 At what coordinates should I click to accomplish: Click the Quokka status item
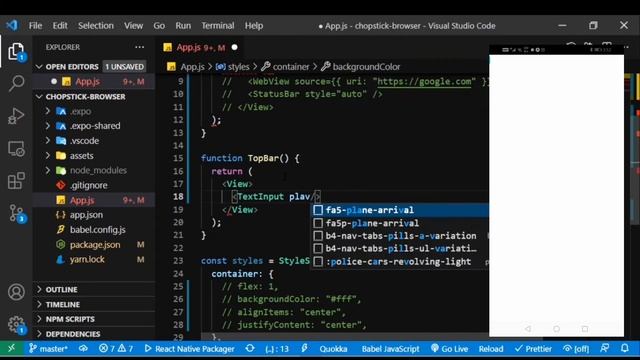click(x=333, y=349)
